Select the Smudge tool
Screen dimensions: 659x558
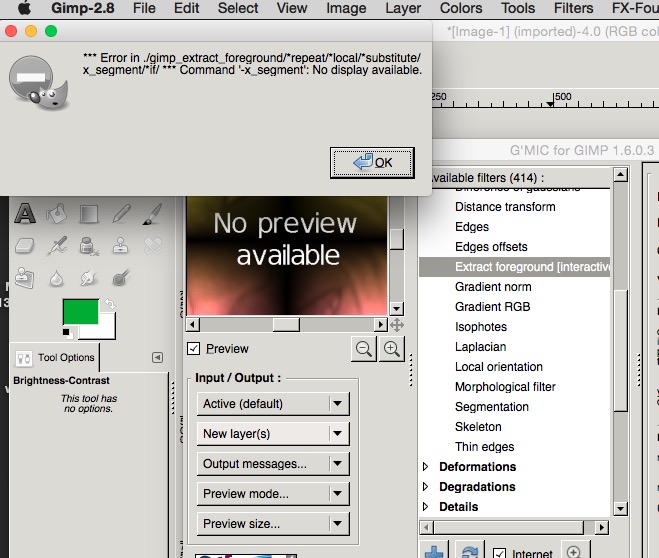click(88, 278)
